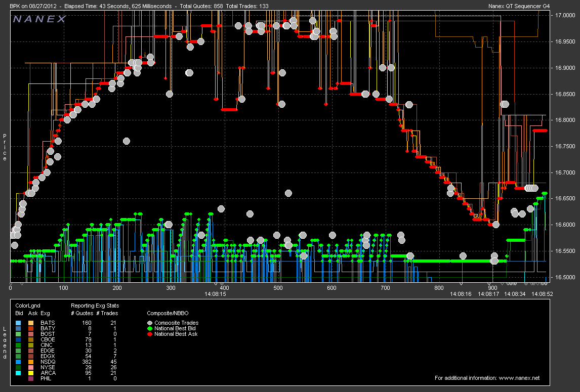
Task: Click the '16.7500' price axis label
Action: [565, 146]
